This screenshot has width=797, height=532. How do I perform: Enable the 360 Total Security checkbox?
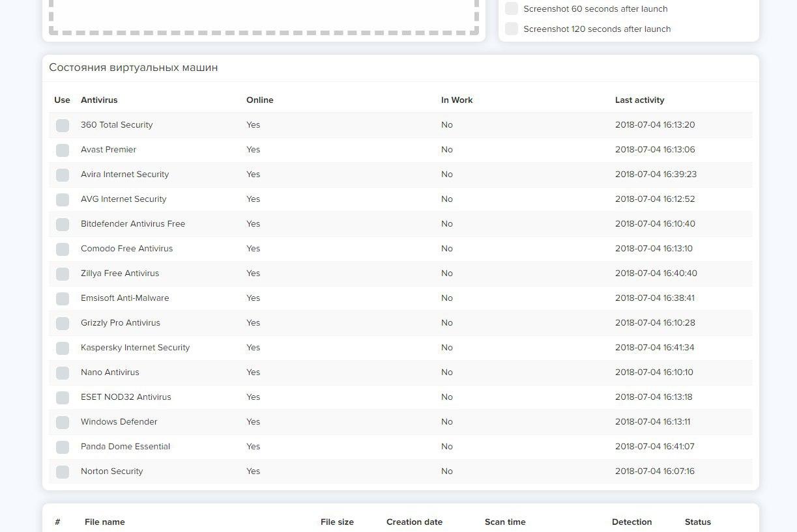click(x=63, y=126)
